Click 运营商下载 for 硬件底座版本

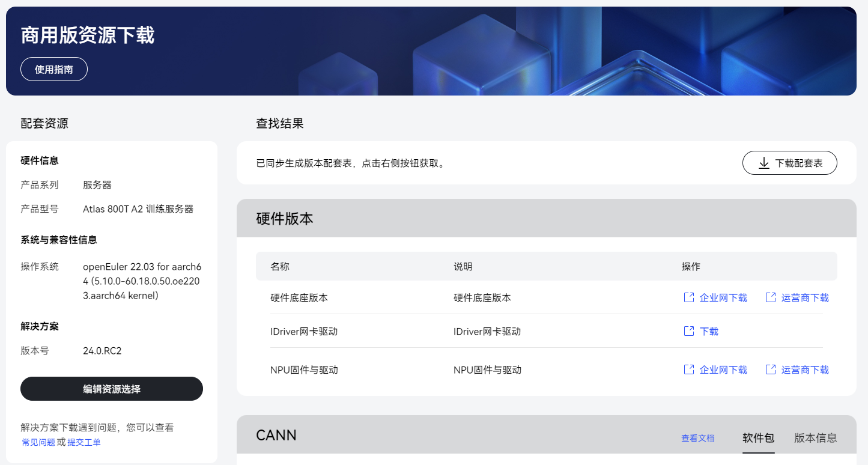click(x=805, y=297)
